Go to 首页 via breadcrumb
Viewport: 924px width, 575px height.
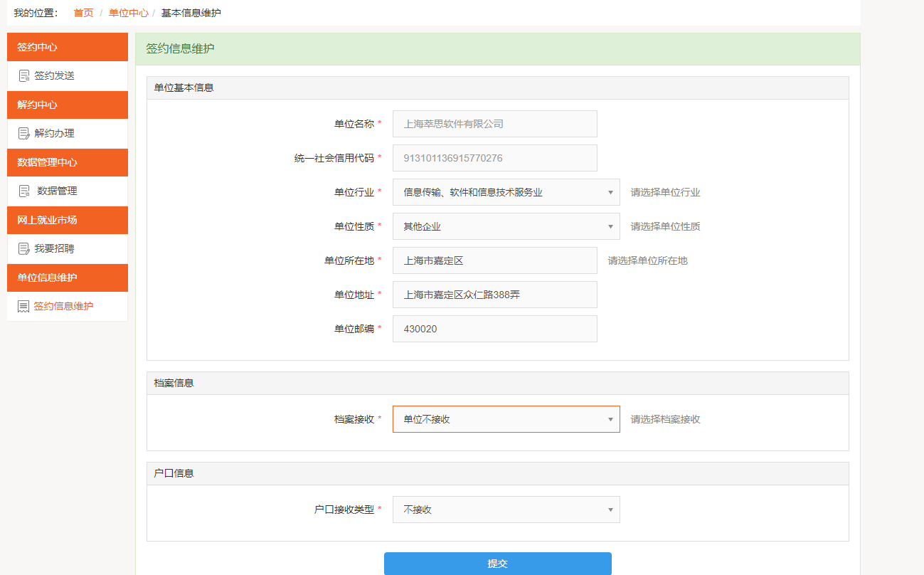(83, 13)
